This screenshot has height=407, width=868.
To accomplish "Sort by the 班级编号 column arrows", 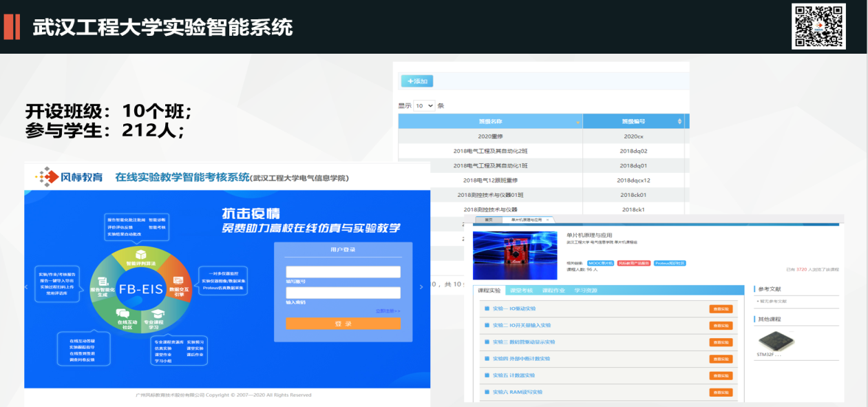I will pyautogui.click(x=680, y=122).
